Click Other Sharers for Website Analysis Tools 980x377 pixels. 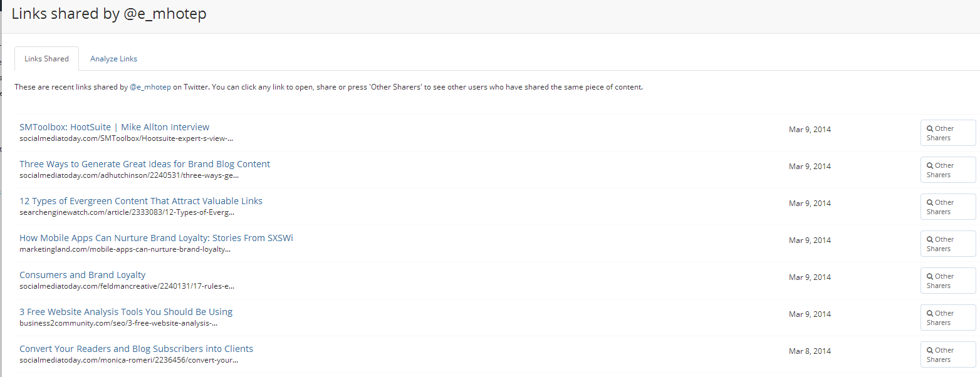947,318
